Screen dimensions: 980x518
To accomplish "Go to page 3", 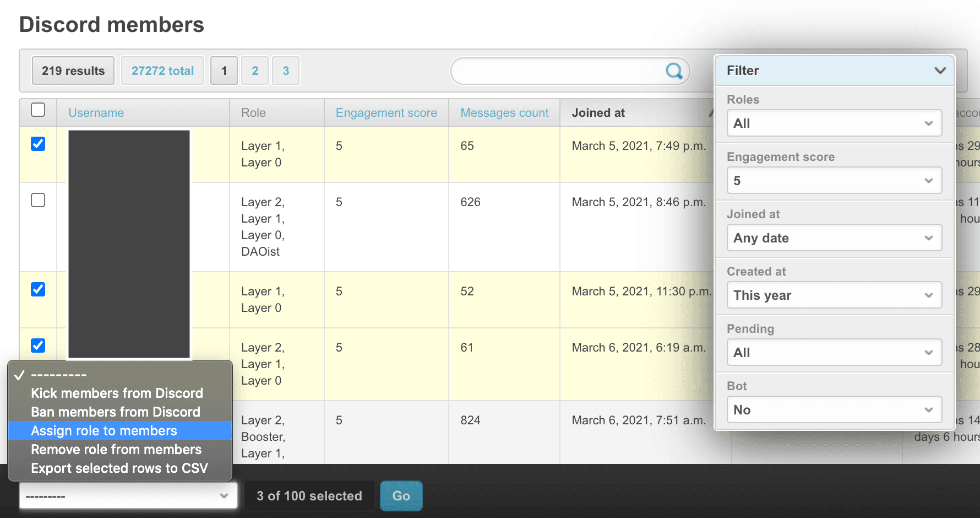I will pos(286,71).
